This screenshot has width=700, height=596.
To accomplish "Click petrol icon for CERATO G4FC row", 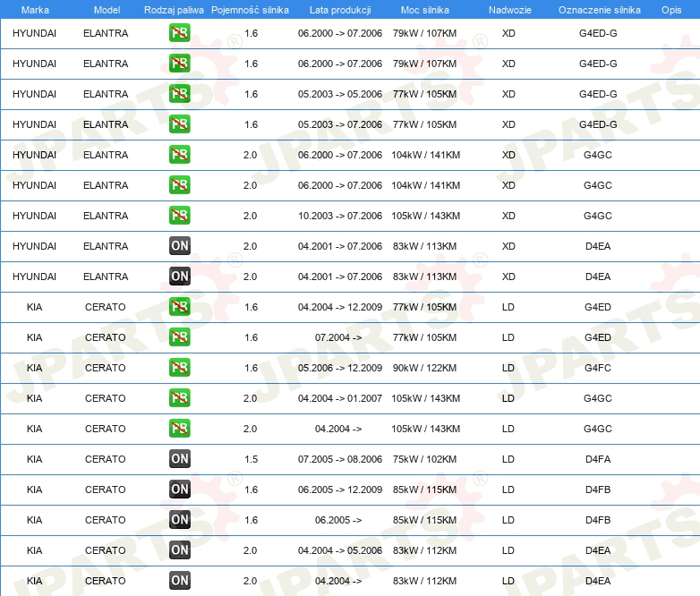I will (179, 368).
